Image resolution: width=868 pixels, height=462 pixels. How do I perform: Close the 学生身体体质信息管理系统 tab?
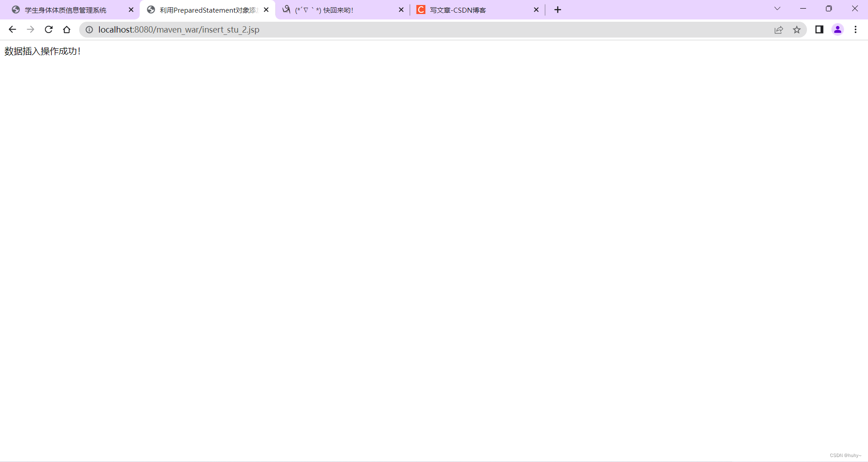click(131, 10)
